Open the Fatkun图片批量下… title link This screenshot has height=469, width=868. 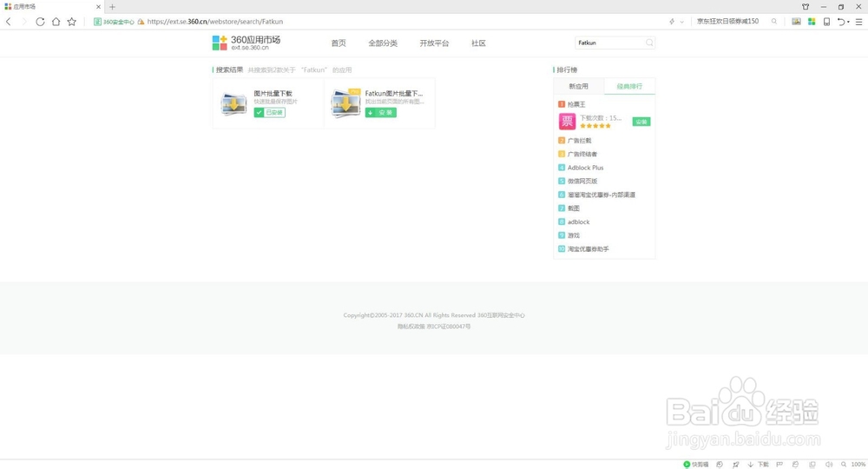click(393, 94)
